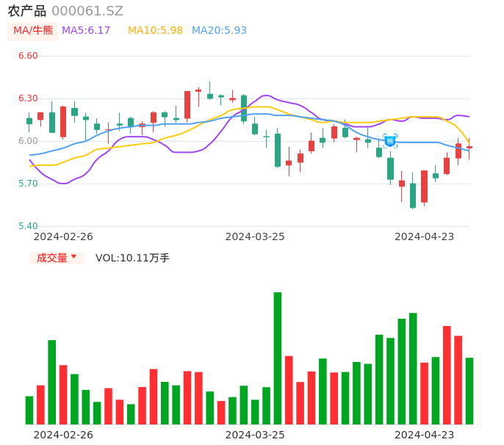504x445 pixels.
Task: Click the last green volume bar on right
Action: (x=469, y=391)
